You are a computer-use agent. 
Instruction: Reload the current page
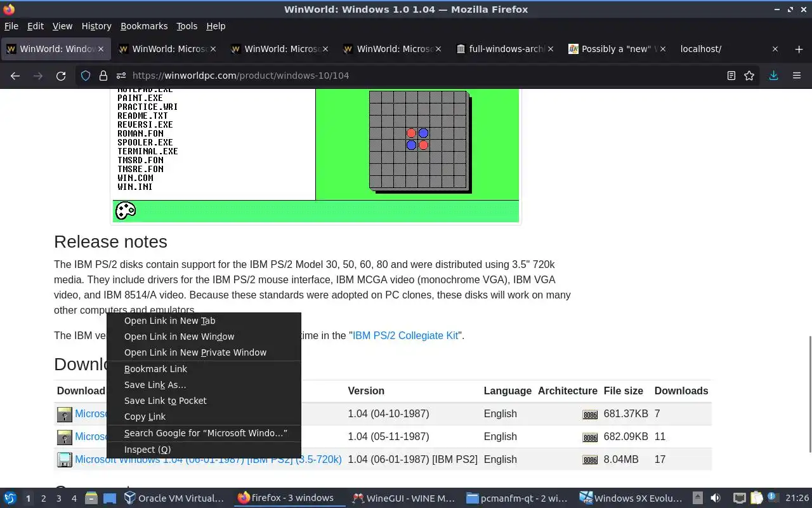coord(61,76)
